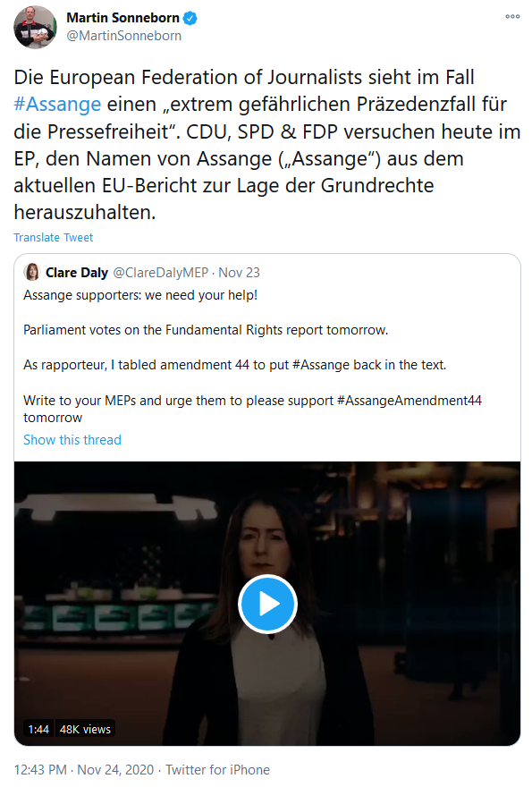Click the #Assange hashtag link

coord(57,105)
